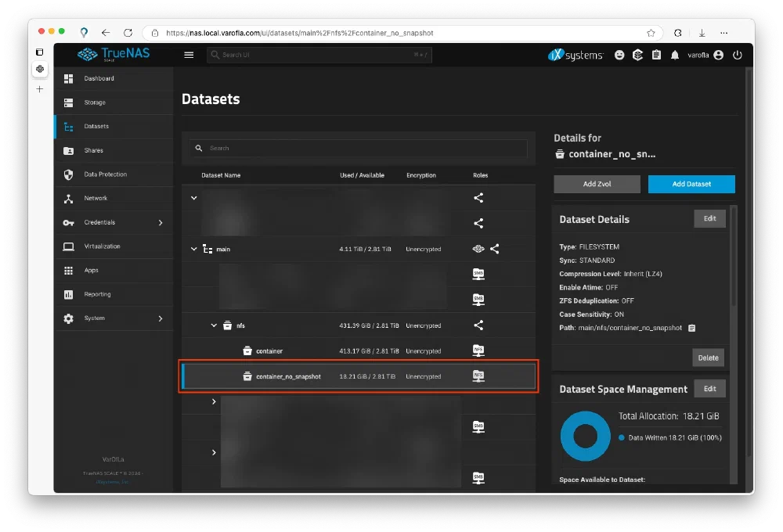Focus the dataset search field
The height and width of the screenshot is (532, 783).
[364, 148]
